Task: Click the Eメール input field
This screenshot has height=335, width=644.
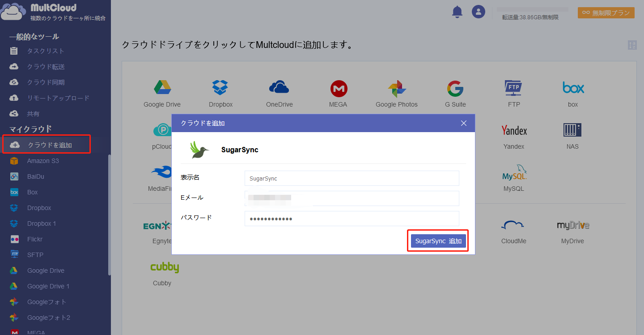Action: pos(352,198)
